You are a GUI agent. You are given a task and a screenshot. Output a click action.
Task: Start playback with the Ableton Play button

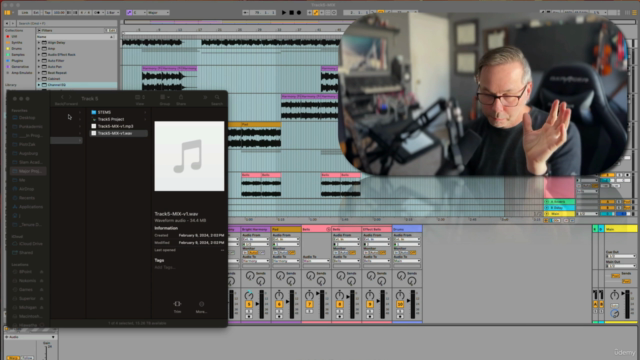click(284, 13)
